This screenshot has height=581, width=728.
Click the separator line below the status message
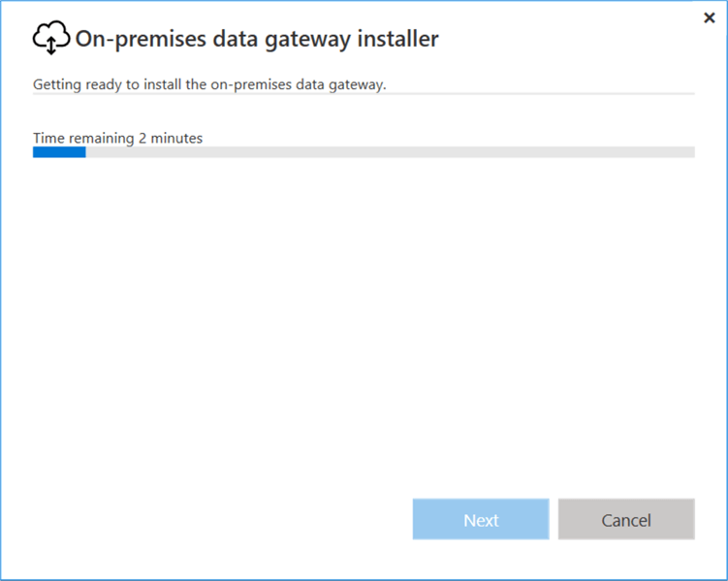(x=364, y=94)
